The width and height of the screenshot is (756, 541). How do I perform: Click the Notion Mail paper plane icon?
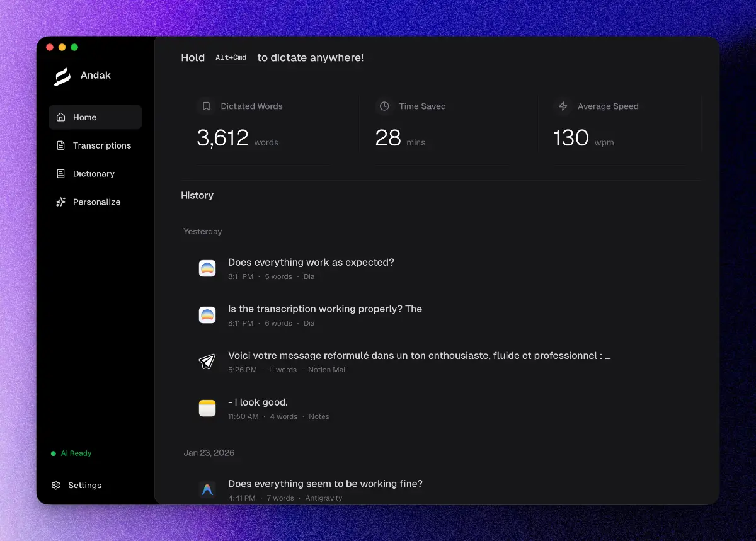[207, 361]
